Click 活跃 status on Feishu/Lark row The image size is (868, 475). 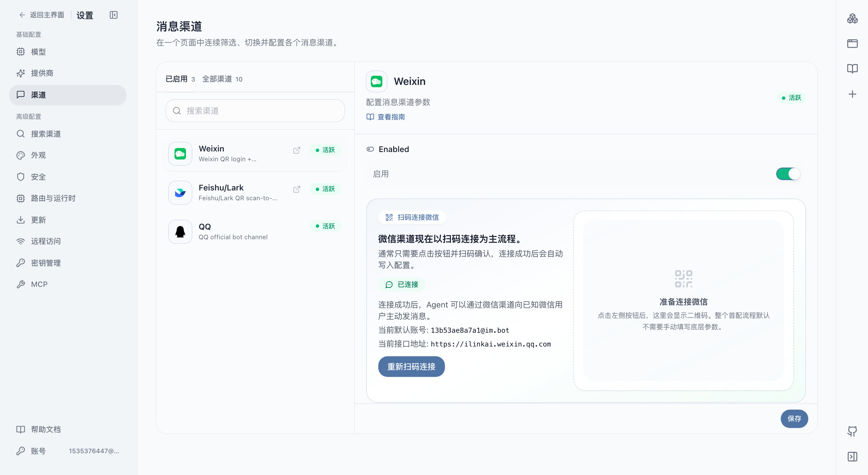[x=325, y=189]
